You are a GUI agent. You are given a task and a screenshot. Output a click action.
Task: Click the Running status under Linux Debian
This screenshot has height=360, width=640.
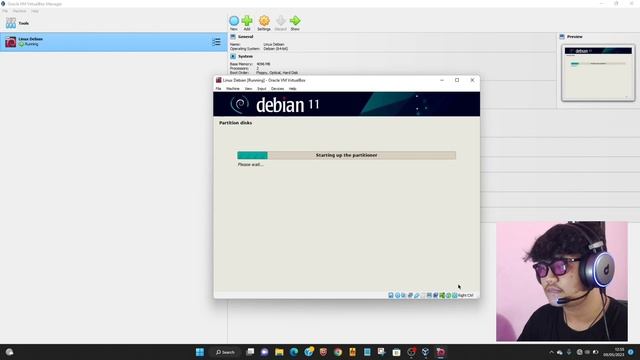pyautogui.click(x=31, y=44)
